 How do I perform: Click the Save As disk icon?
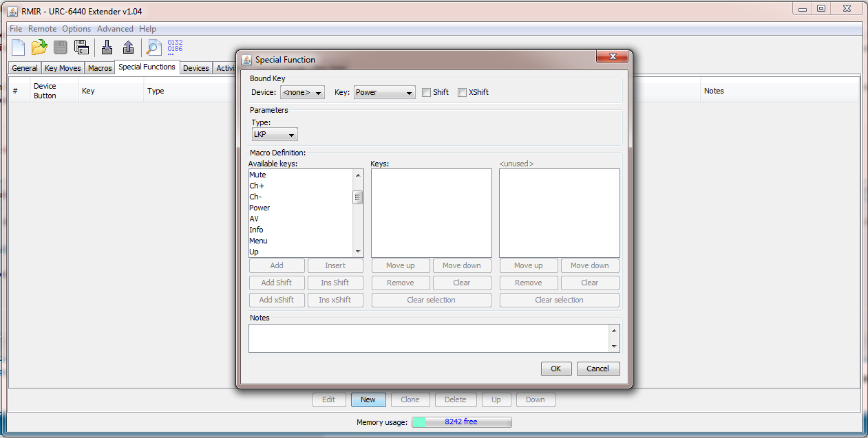coord(81,47)
